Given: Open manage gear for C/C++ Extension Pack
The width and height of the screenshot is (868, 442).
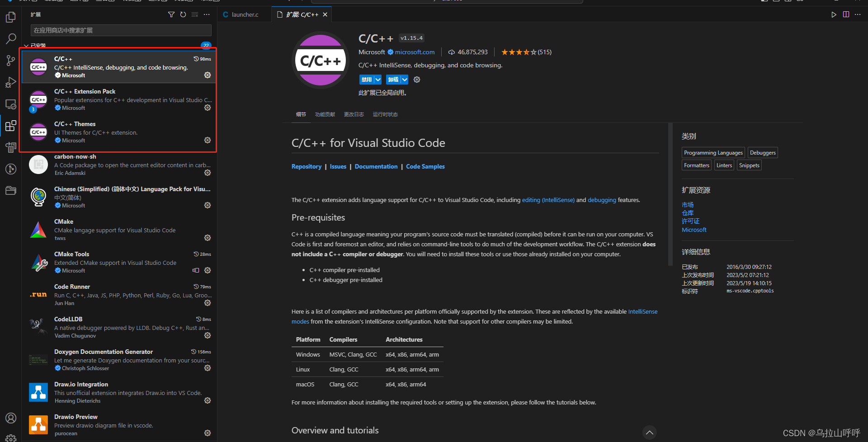Looking at the screenshot, I should coord(208,108).
